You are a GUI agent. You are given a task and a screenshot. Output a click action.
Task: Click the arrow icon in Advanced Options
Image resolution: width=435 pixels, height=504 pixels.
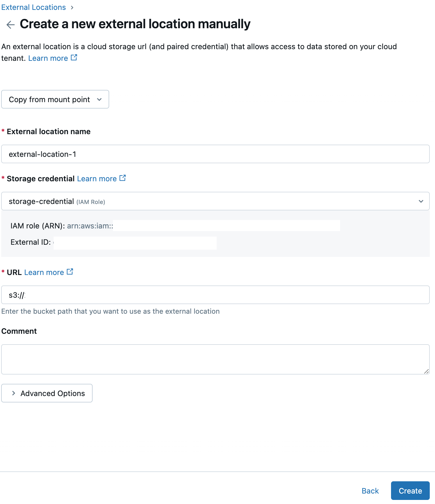click(x=14, y=393)
